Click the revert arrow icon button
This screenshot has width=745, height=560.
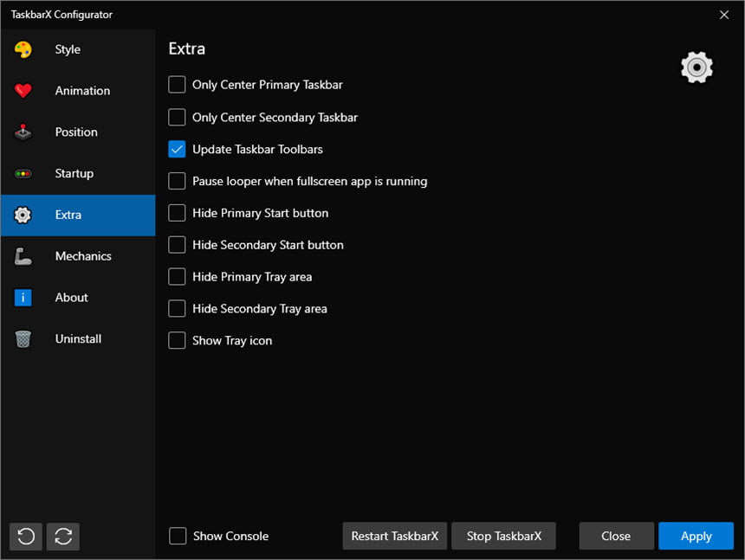[26, 537]
